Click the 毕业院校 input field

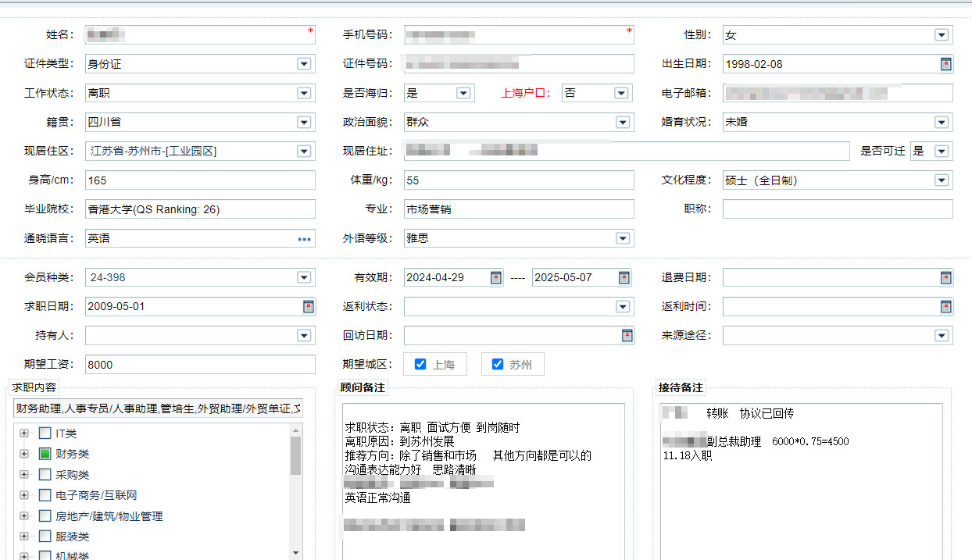(x=200, y=209)
